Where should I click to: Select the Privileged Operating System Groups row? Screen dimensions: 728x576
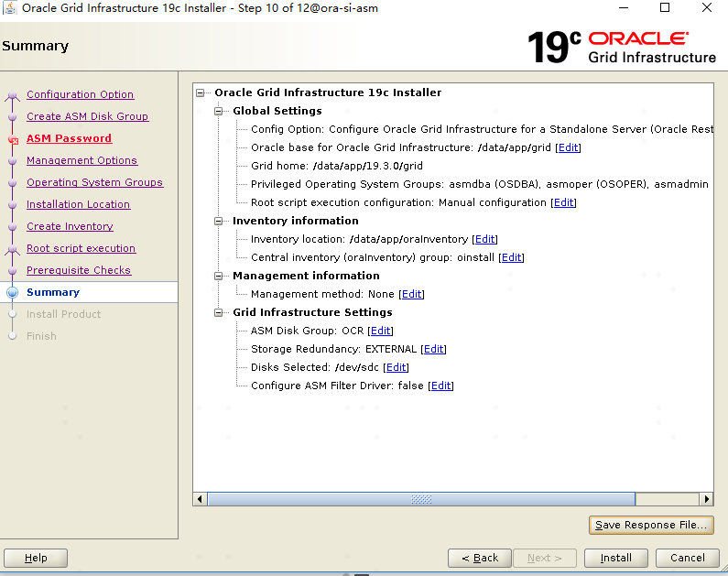click(x=480, y=184)
